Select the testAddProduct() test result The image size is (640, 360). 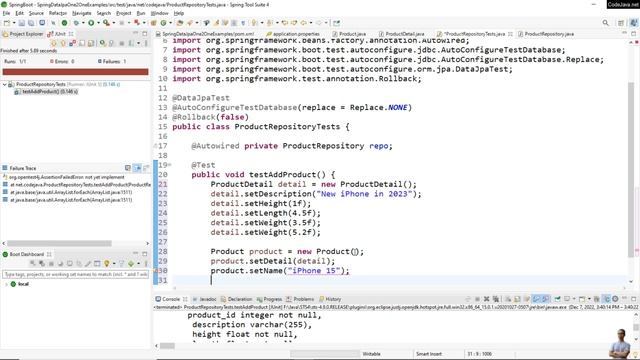[46, 92]
